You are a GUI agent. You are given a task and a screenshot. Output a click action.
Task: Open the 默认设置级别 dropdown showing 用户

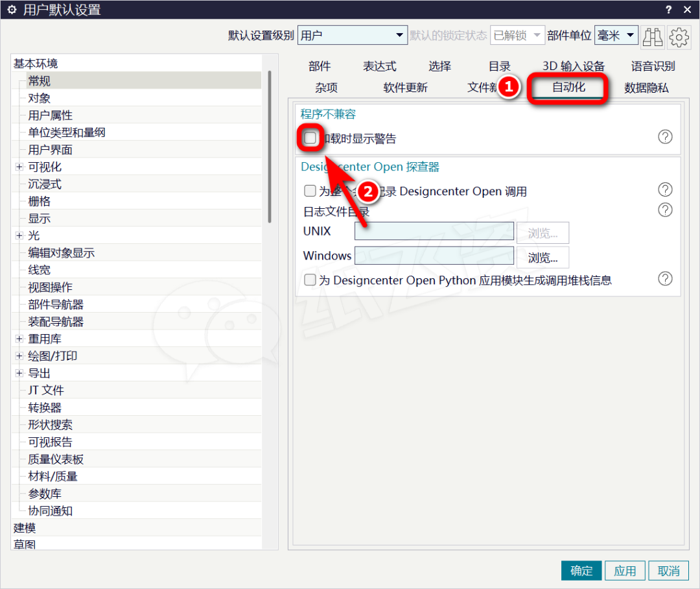coord(352,36)
